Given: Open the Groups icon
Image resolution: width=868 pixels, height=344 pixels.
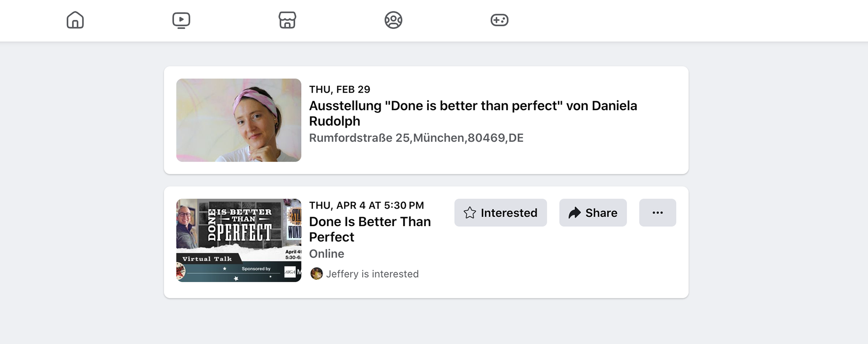Looking at the screenshot, I should pos(393,20).
